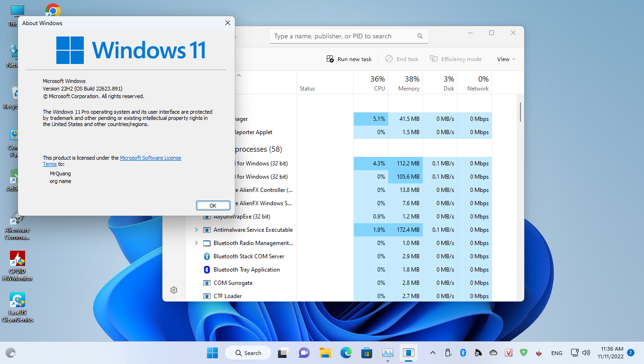This screenshot has height=364, width=644.
Task: Select the Antimalware Service Executable icon
Action: point(206,230)
